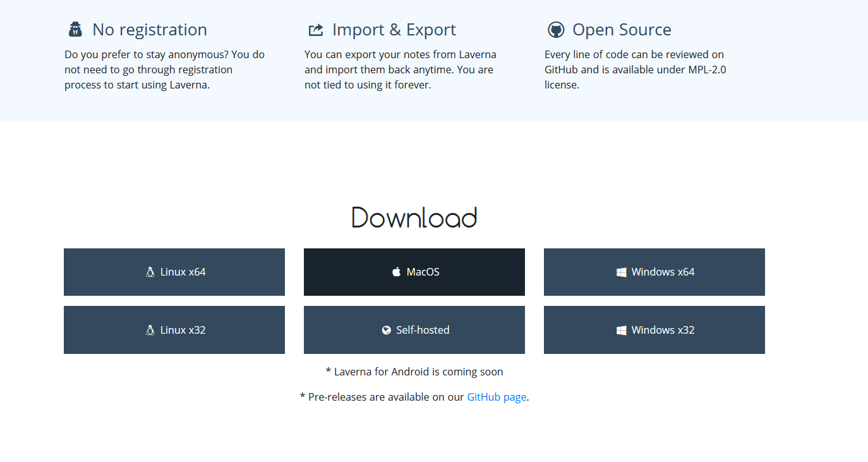Click the paragraph starting 'You can export your notes'

pyautogui.click(x=401, y=70)
